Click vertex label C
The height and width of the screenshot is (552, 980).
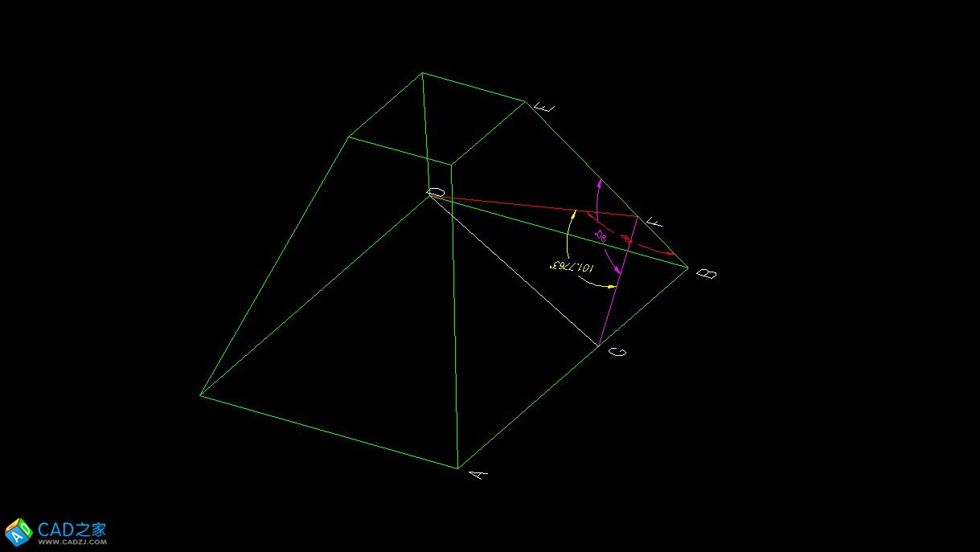617,354
